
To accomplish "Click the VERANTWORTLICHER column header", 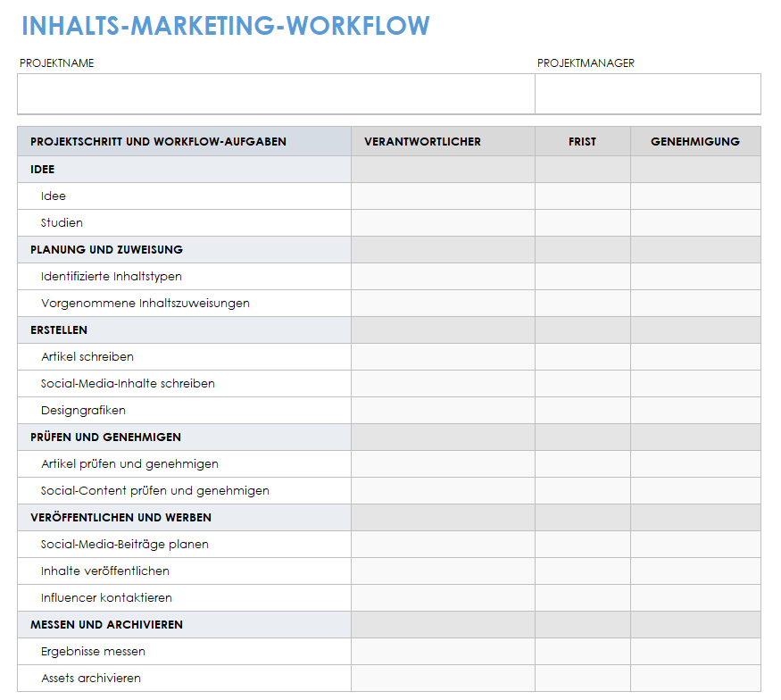I will (444, 141).
